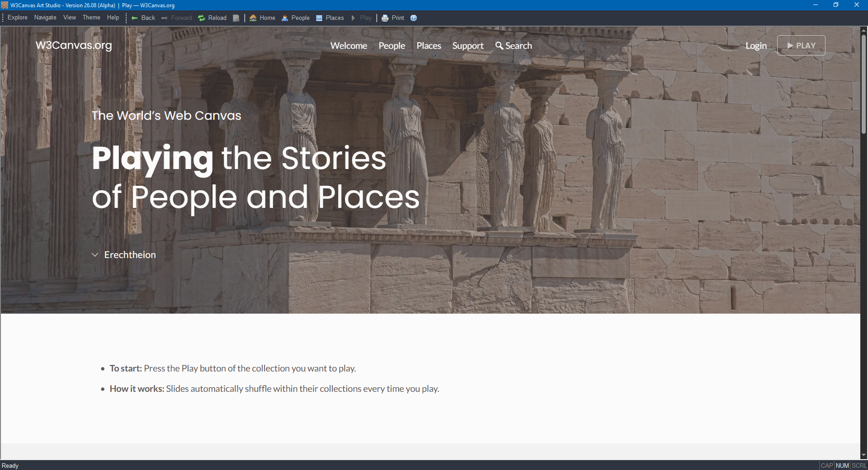The height and width of the screenshot is (470, 868).
Task: Click "The World's Web Canvas" heading
Action: [166, 116]
